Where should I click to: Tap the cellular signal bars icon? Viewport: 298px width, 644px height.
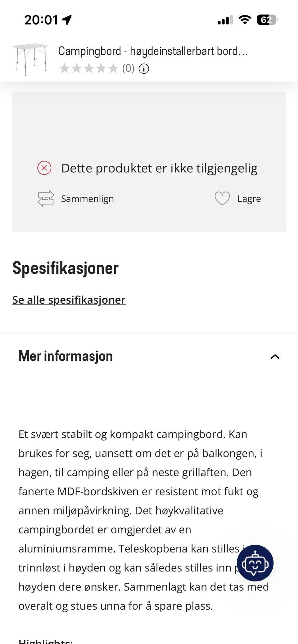click(225, 20)
